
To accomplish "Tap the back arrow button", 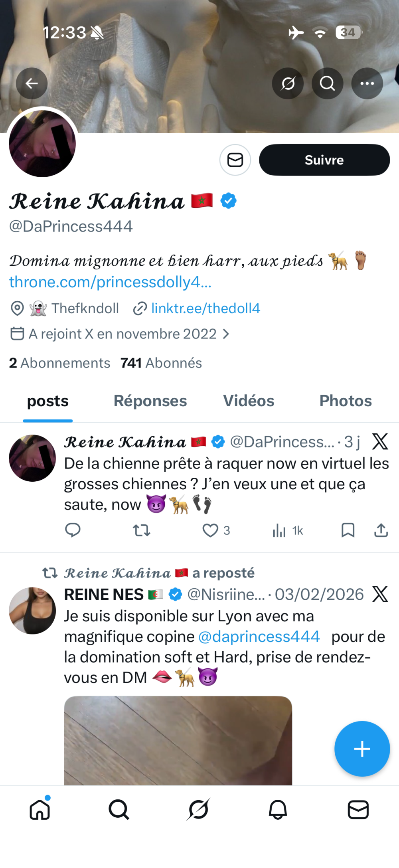I will (32, 83).
